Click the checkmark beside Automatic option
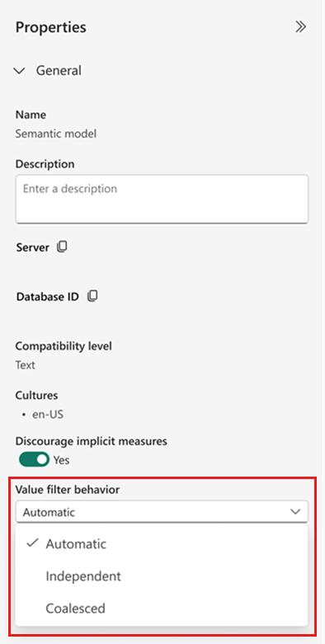 [32, 543]
